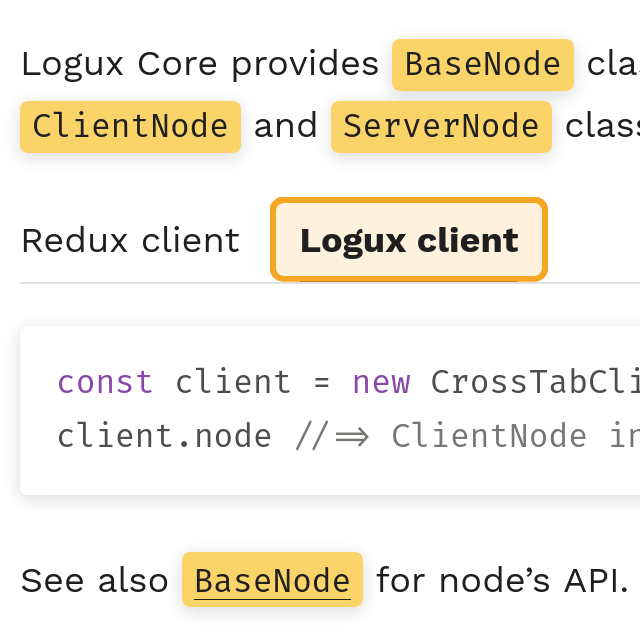This screenshot has width=640, height=641.
Task: Click the ServerNode highlighted code label
Action: point(441,127)
